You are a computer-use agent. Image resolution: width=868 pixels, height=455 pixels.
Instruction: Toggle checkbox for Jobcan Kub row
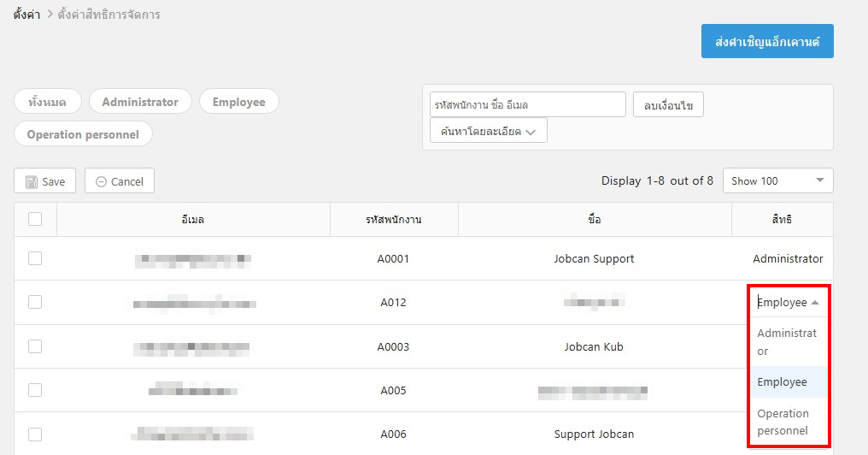[x=35, y=346]
